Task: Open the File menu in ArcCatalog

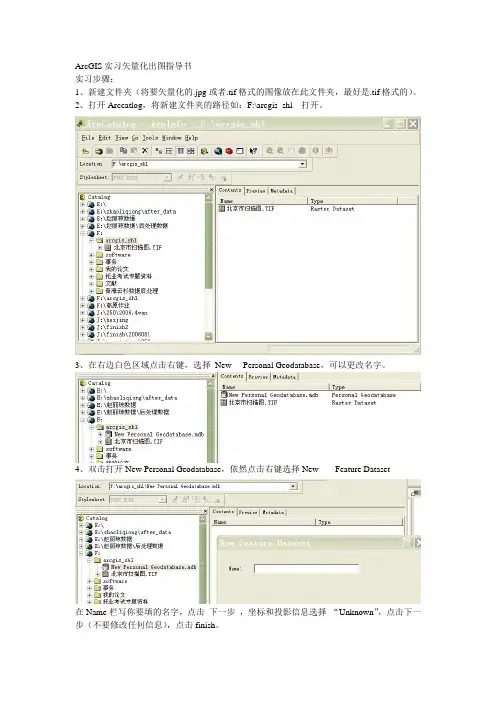Action: click(88, 137)
